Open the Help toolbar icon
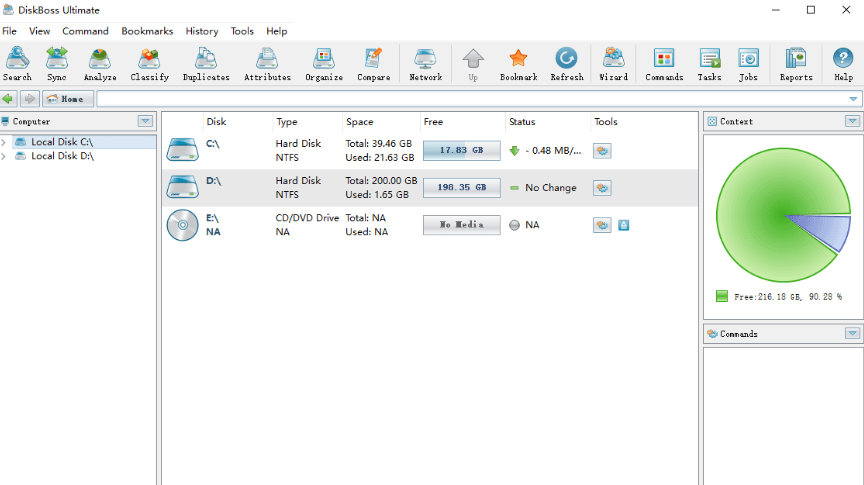 [843, 64]
